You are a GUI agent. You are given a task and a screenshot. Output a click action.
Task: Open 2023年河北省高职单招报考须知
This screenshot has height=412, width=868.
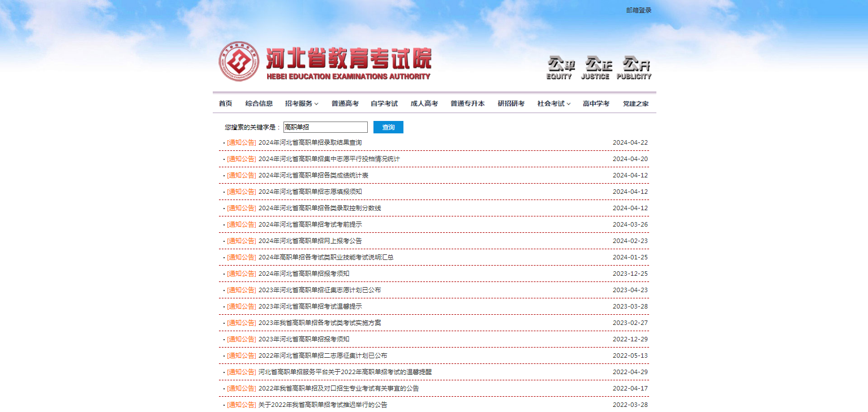click(304, 339)
